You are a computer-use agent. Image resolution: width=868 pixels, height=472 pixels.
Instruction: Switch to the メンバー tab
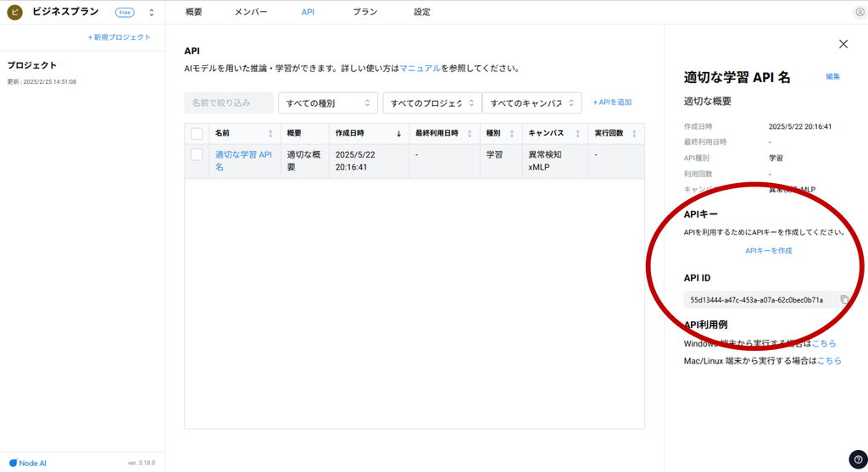point(251,13)
